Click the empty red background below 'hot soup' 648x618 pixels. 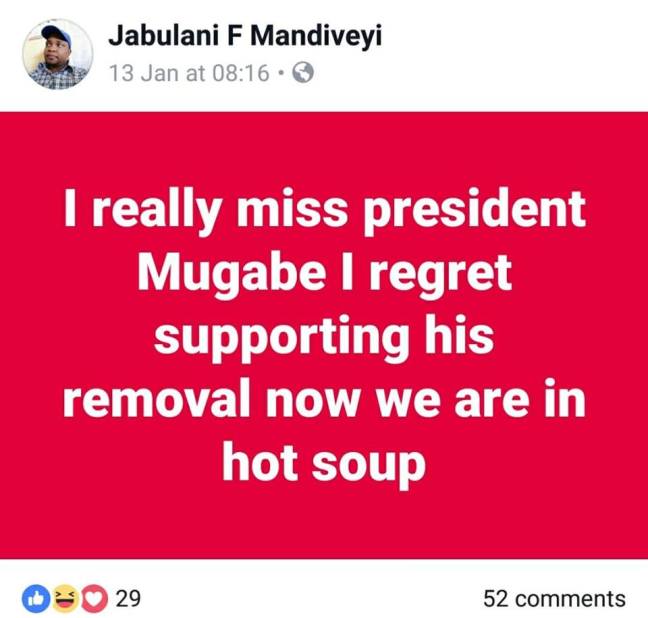click(324, 525)
